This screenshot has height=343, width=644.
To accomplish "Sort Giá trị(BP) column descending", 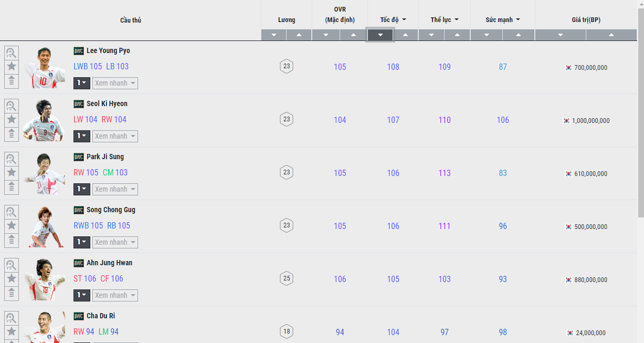I will click(561, 35).
